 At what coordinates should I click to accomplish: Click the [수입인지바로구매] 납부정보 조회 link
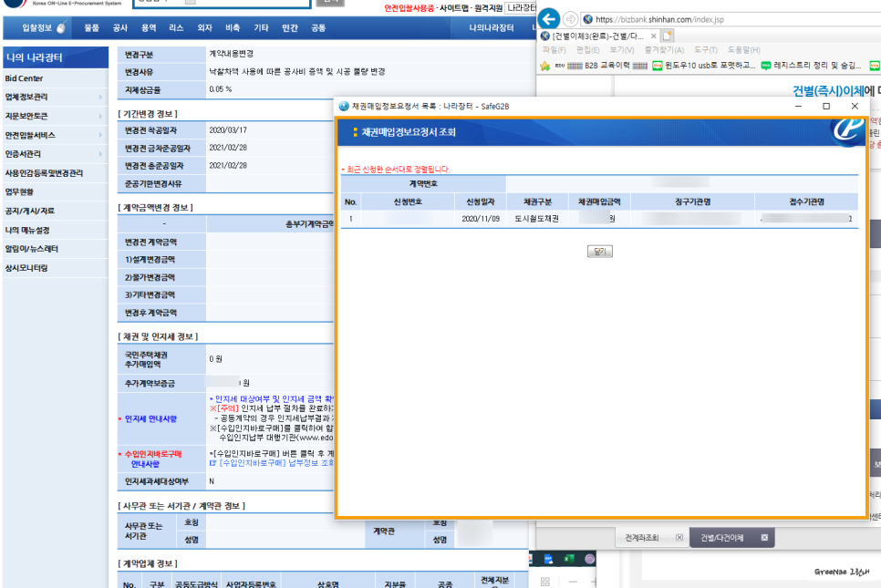pos(272,463)
